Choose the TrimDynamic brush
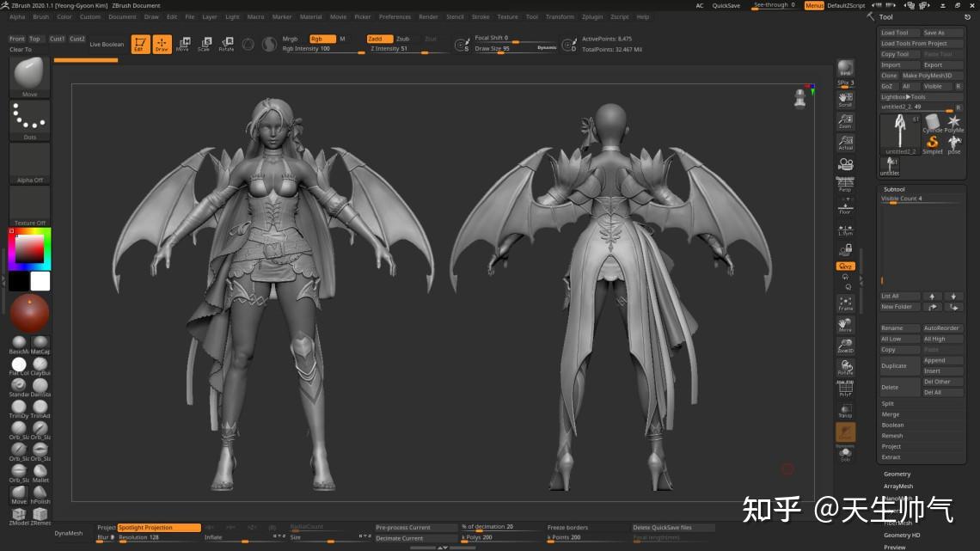 [19, 408]
